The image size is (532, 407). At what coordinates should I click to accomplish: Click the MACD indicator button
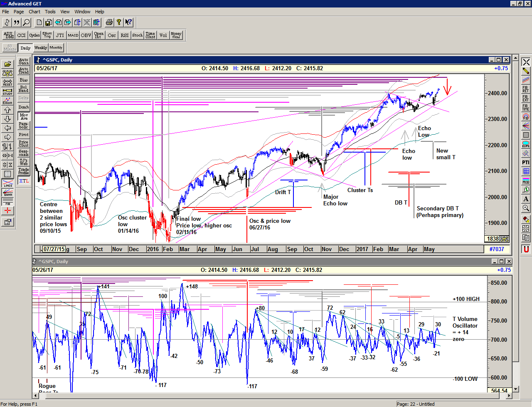click(73, 35)
